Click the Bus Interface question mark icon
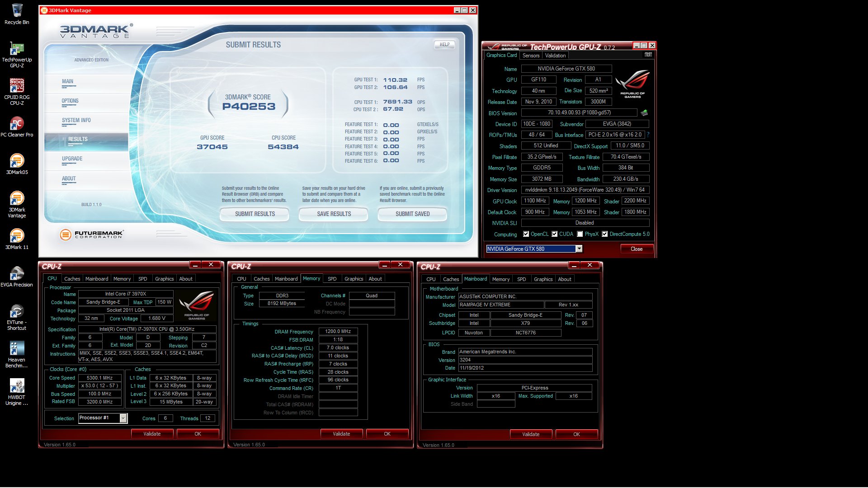Screen dimensions: 868x488 coord(648,135)
